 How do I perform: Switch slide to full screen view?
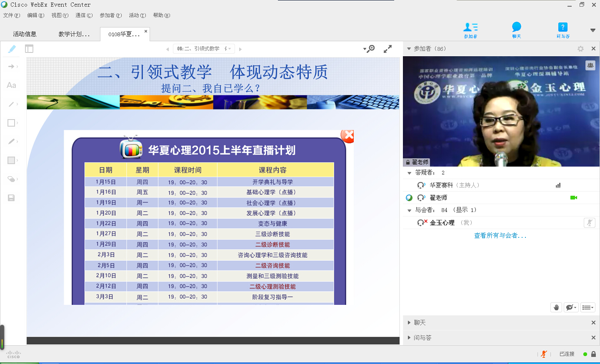387,49
